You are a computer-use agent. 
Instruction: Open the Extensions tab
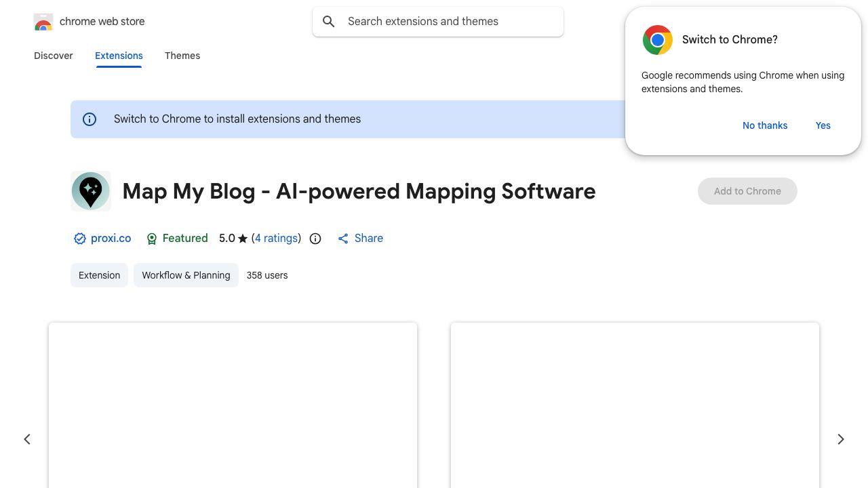point(119,56)
